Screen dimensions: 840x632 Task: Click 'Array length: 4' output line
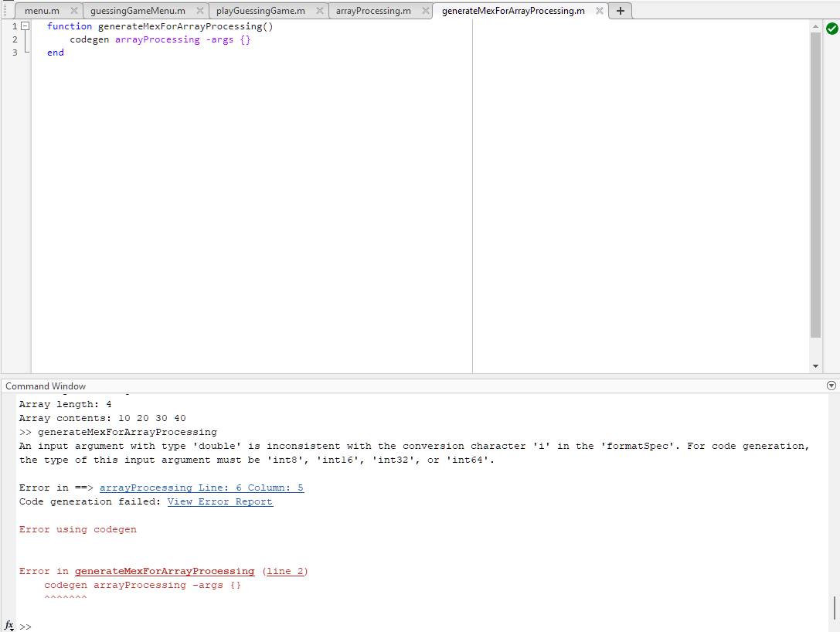(66, 404)
